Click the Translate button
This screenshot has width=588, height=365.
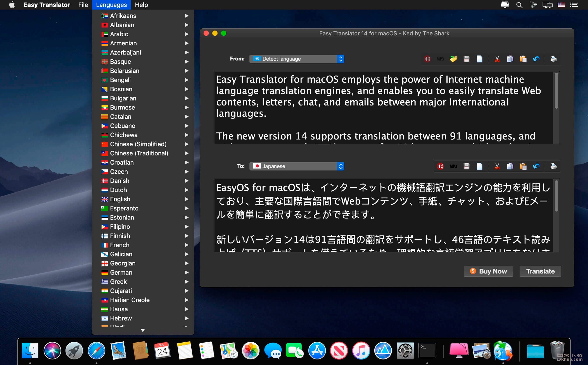click(x=540, y=271)
